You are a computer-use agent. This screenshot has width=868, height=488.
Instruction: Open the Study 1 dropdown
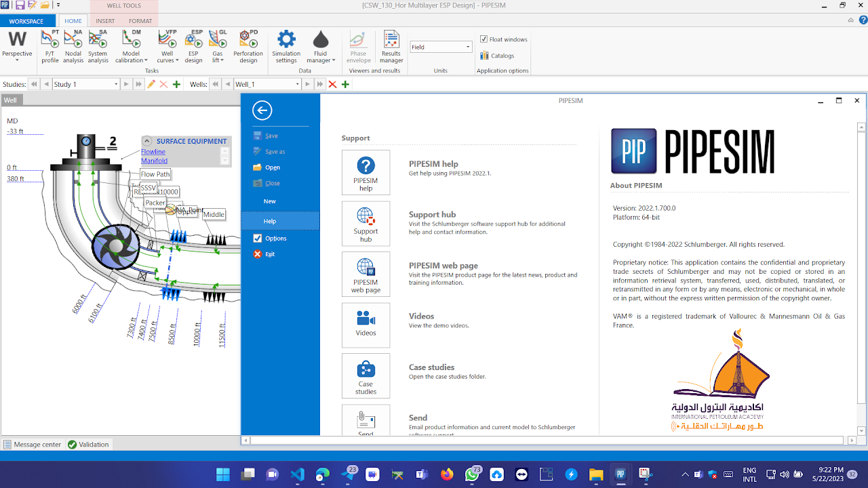(116, 84)
